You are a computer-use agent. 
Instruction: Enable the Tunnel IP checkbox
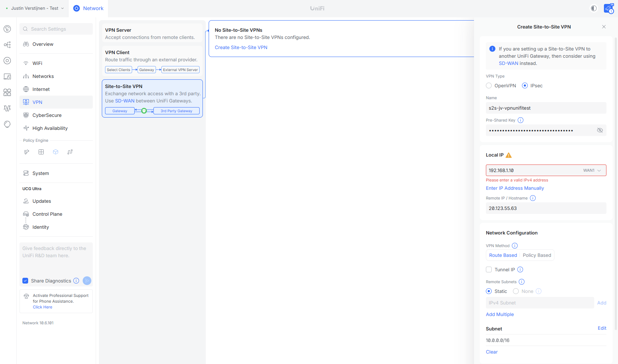coord(489,269)
